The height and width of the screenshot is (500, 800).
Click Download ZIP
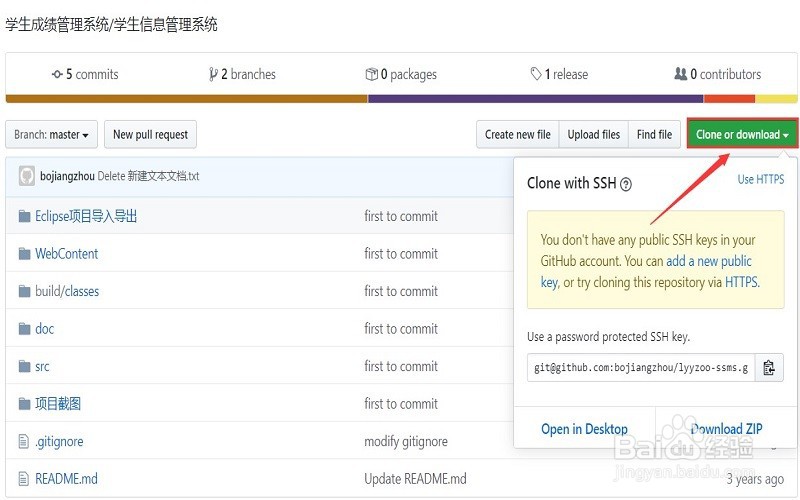coord(727,430)
